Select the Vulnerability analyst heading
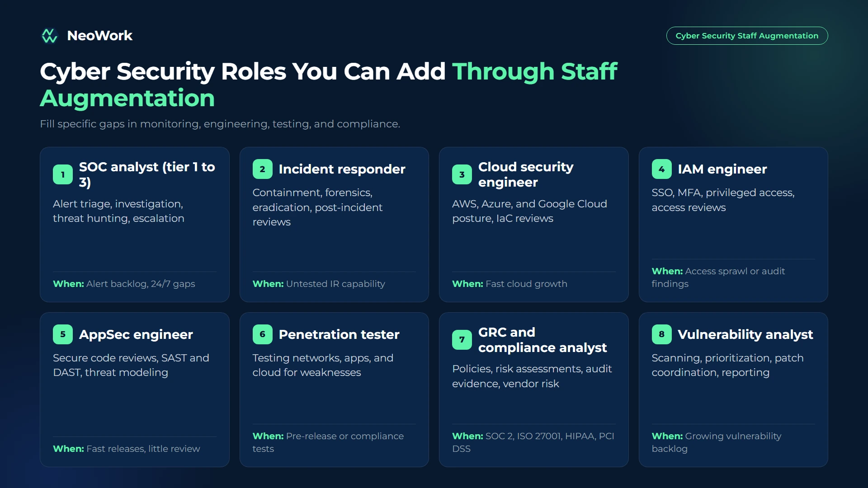 (745, 334)
